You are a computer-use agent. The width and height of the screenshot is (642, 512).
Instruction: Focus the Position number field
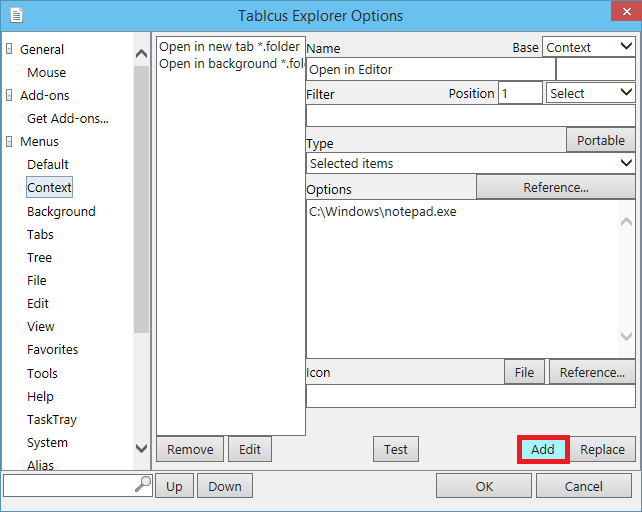[x=520, y=93]
